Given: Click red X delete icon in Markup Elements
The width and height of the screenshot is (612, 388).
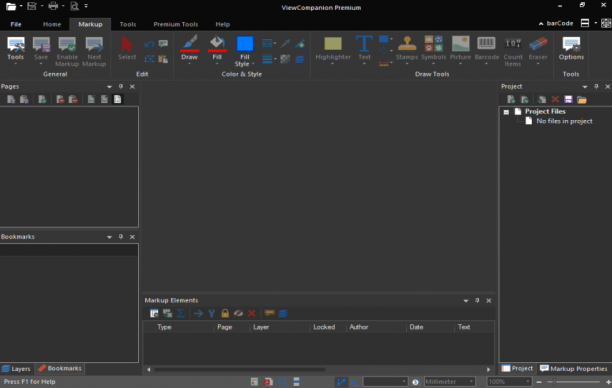Looking at the screenshot, I should click(x=252, y=313).
